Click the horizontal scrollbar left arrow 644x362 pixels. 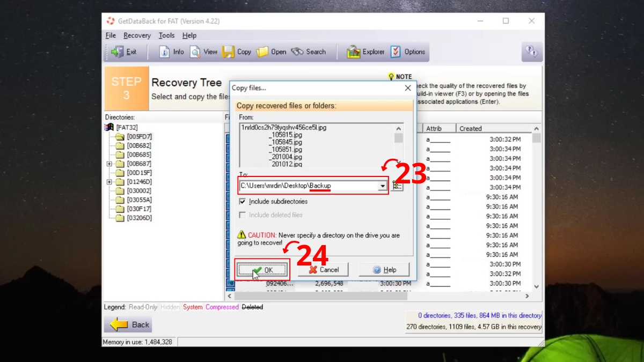pyautogui.click(x=230, y=296)
